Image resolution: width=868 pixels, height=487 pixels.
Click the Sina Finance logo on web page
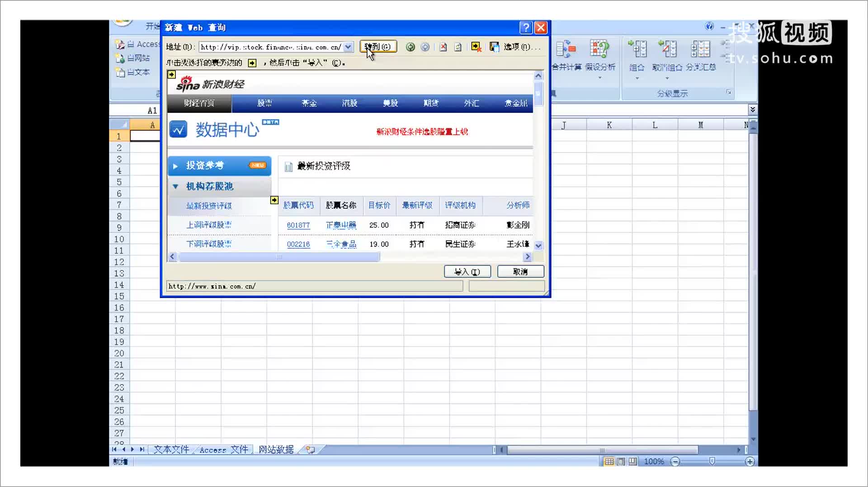pyautogui.click(x=210, y=84)
